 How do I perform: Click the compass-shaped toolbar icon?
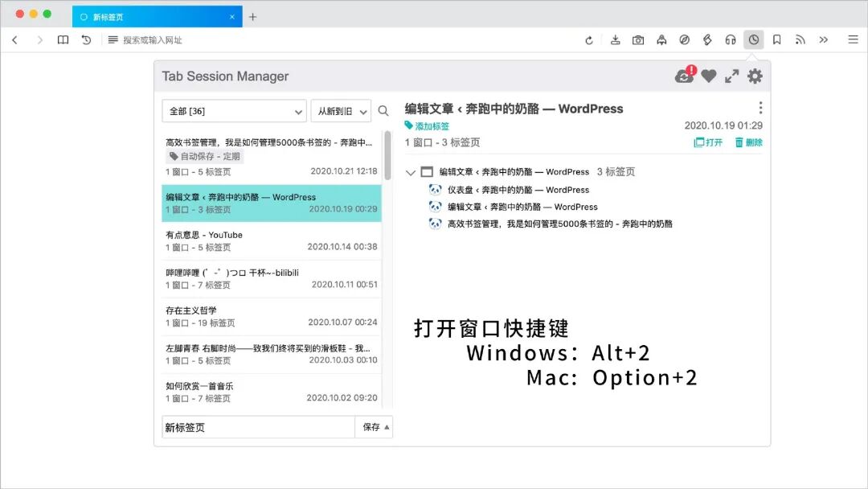[x=685, y=40]
